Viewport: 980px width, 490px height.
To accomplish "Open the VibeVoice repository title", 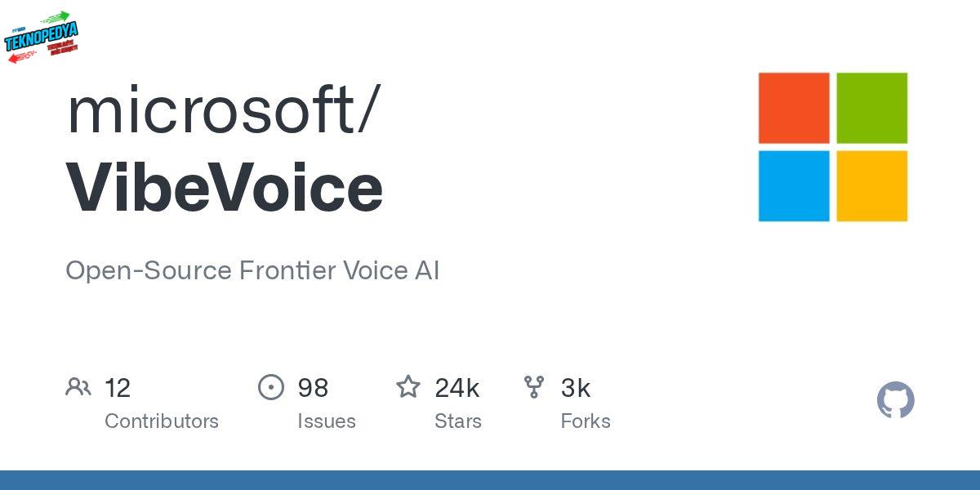I will pos(225,188).
